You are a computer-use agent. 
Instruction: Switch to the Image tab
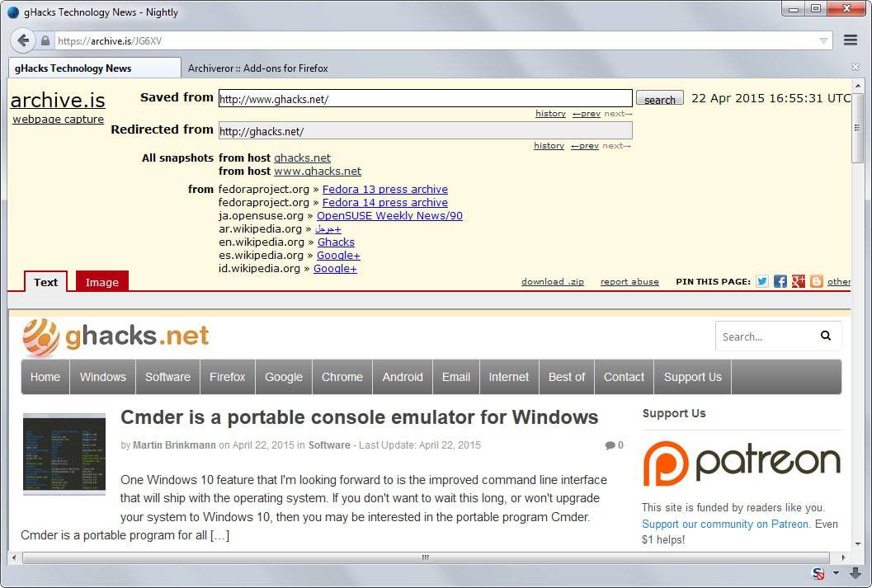[102, 282]
